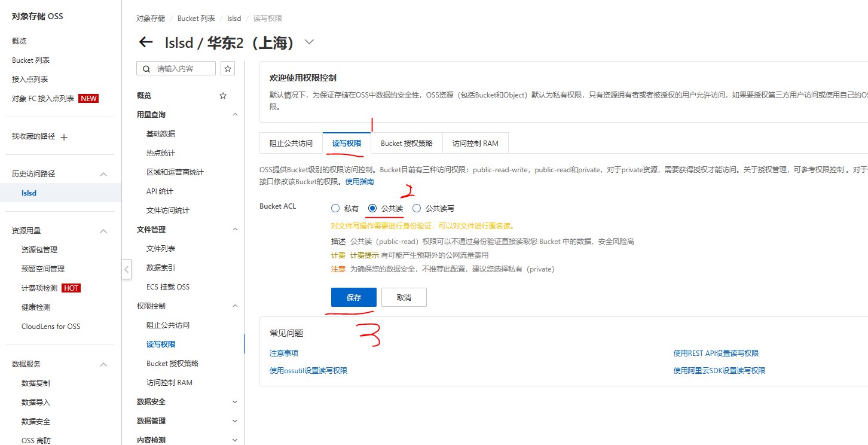Viewport: 868px width, 445px height.
Task: Collapse the sidebar with the side handle arrow
Action: [126, 269]
